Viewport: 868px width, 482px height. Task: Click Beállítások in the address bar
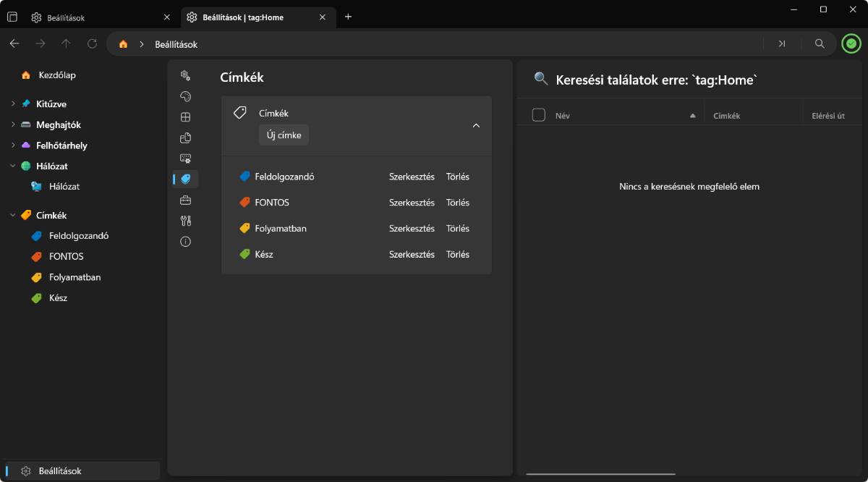(176, 44)
